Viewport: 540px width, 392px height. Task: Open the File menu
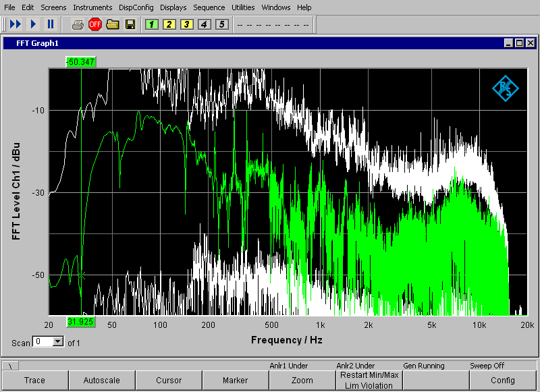coord(9,7)
